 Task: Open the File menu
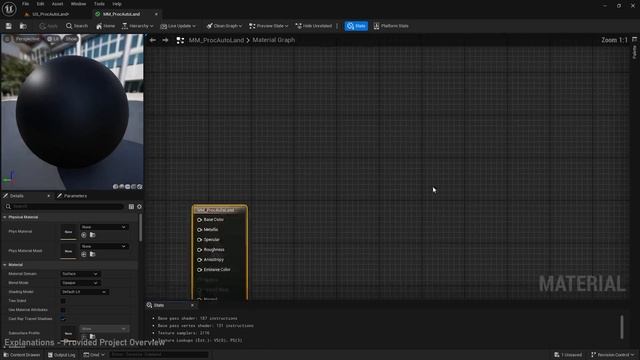coord(25,4)
